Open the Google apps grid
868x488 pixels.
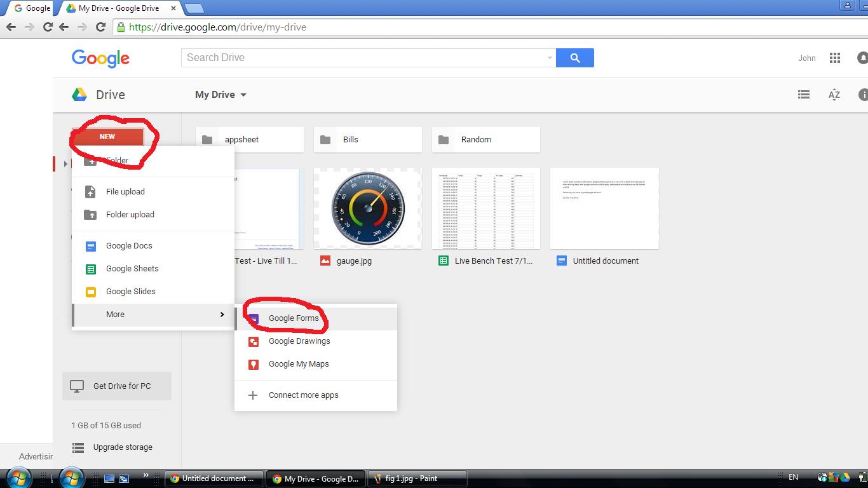pos(835,58)
